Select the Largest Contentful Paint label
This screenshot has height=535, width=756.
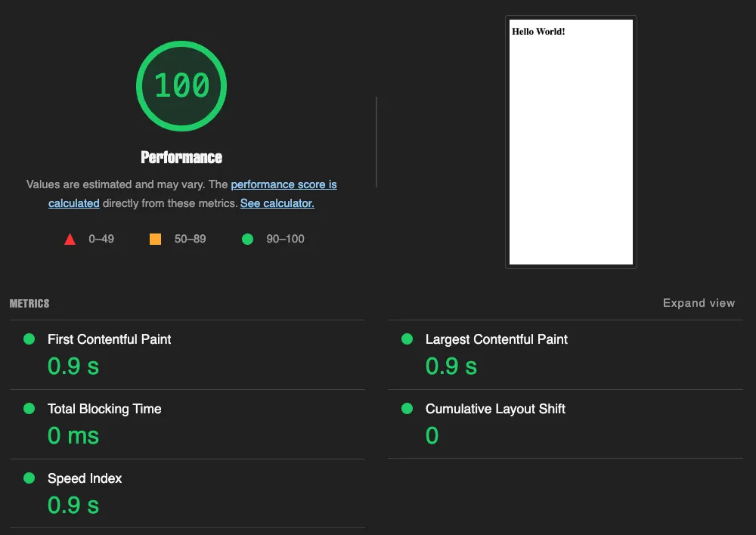(497, 339)
